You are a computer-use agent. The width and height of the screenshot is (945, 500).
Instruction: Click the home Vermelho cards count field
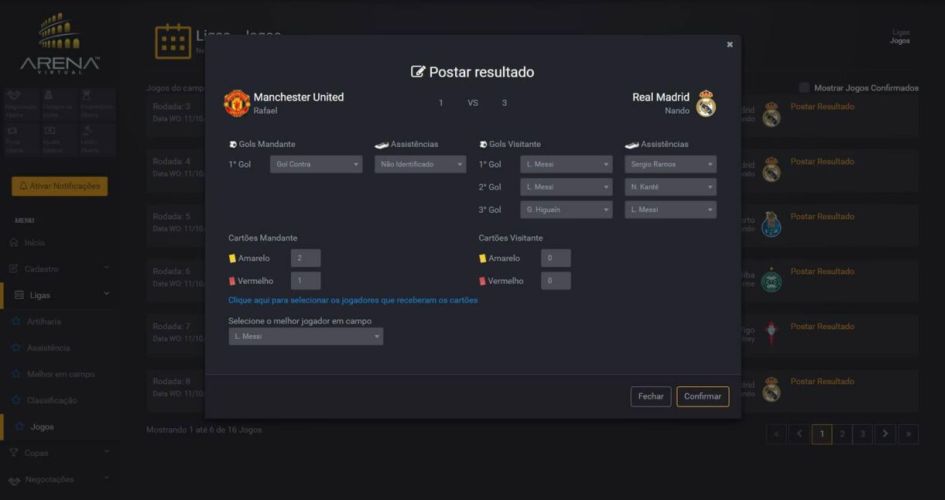pyautogui.click(x=306, y=281)
